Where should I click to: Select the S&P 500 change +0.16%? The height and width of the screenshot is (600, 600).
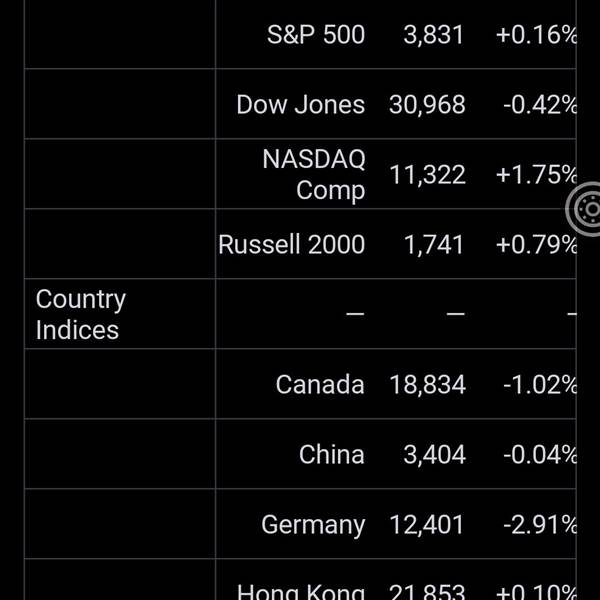click(x=536, y=35)
